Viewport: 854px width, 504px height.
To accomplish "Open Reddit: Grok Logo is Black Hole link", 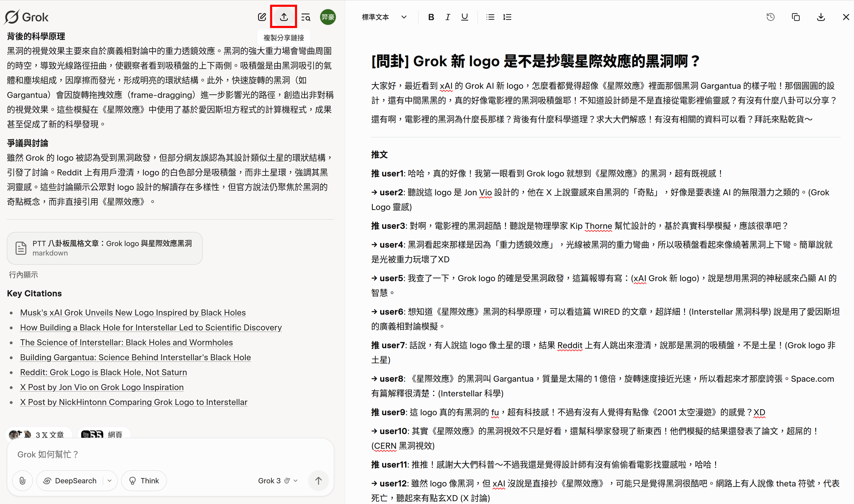I will pos(103,372).
